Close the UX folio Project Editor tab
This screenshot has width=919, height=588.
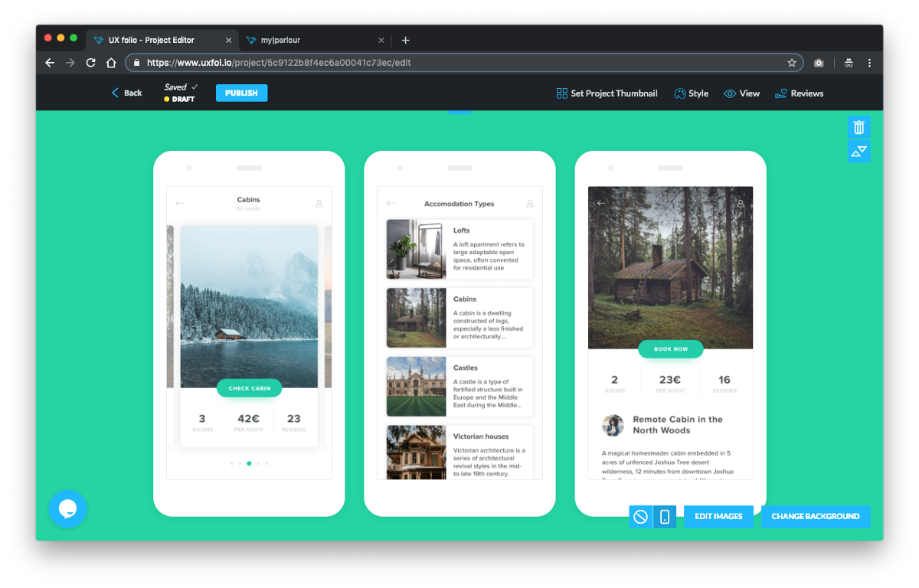click(x=228, y=40)
